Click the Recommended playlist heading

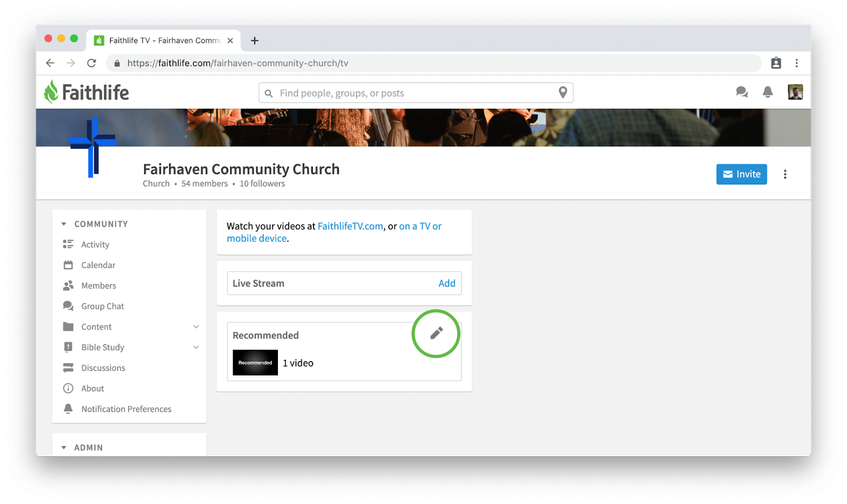(x=266, y=335)
